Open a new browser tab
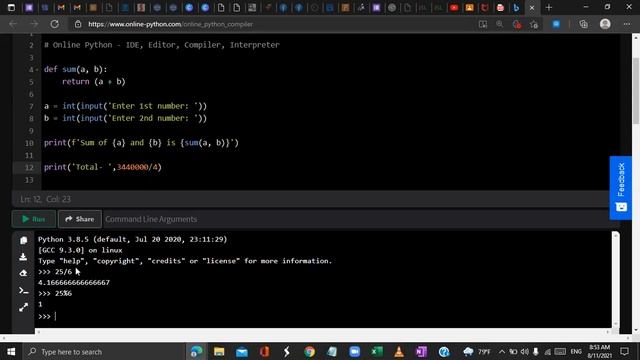 click(549, 7)
